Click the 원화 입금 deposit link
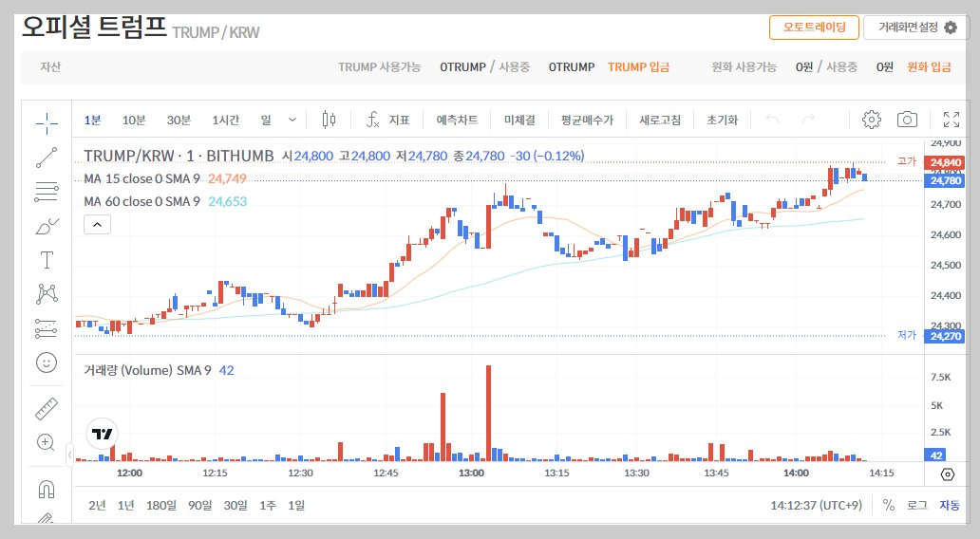 pos(930,66)
